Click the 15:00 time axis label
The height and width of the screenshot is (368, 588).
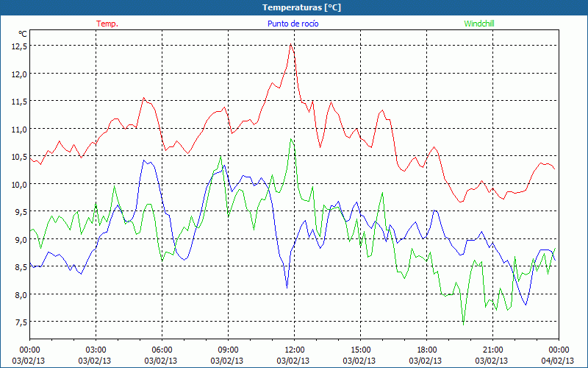[x=360, y=350]
